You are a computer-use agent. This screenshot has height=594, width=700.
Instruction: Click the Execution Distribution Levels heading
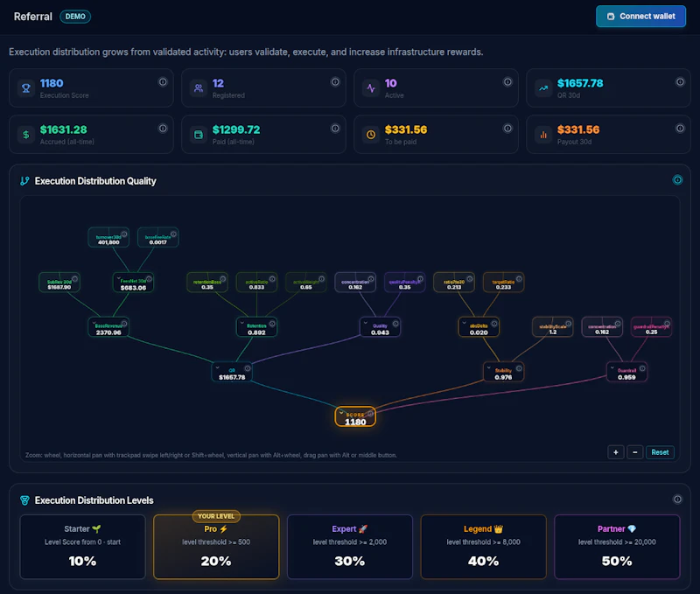click(x=94, y=500)
